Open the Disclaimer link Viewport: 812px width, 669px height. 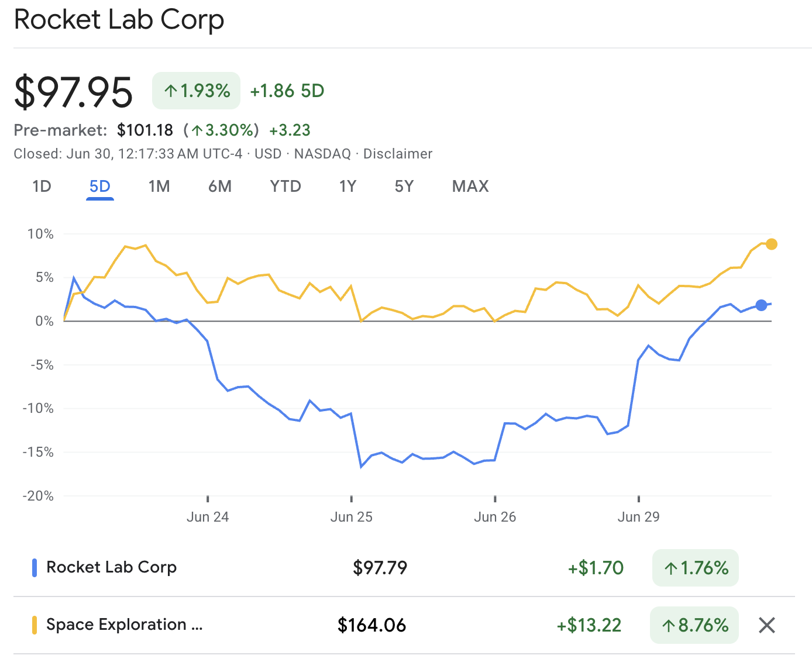398,154
